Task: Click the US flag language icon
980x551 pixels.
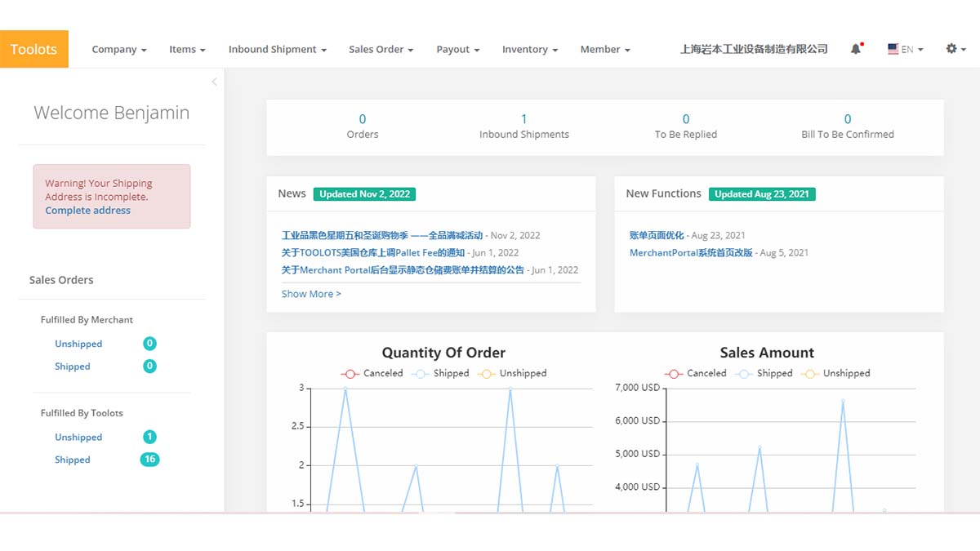Action: 893,49
